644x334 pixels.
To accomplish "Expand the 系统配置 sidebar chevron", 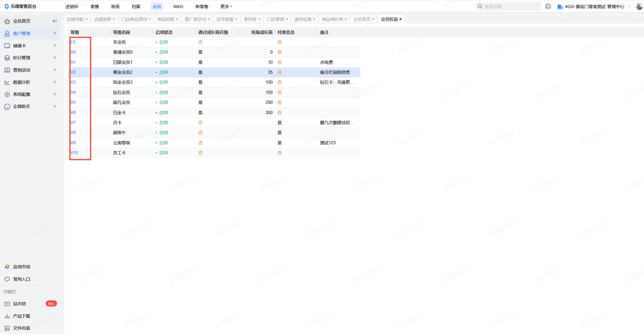I will tap(55, 94).
